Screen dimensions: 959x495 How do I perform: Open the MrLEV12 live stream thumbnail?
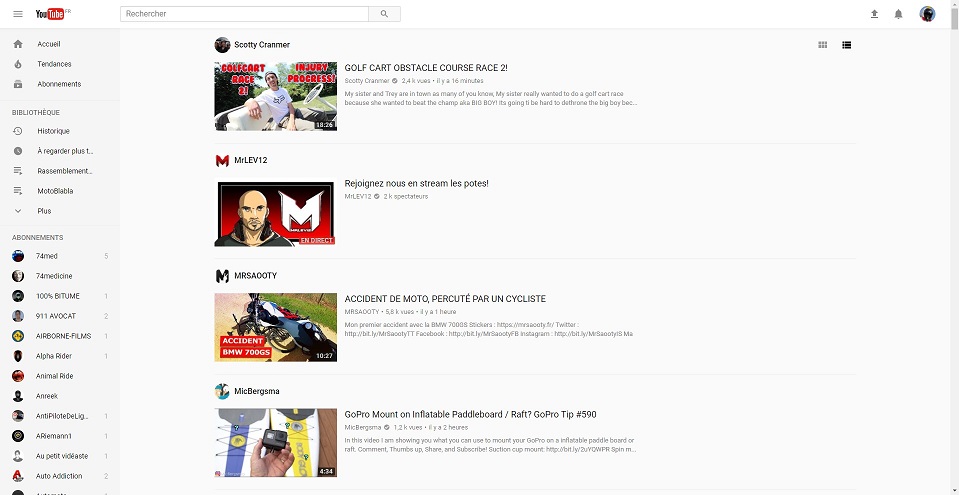coord(275,212)
